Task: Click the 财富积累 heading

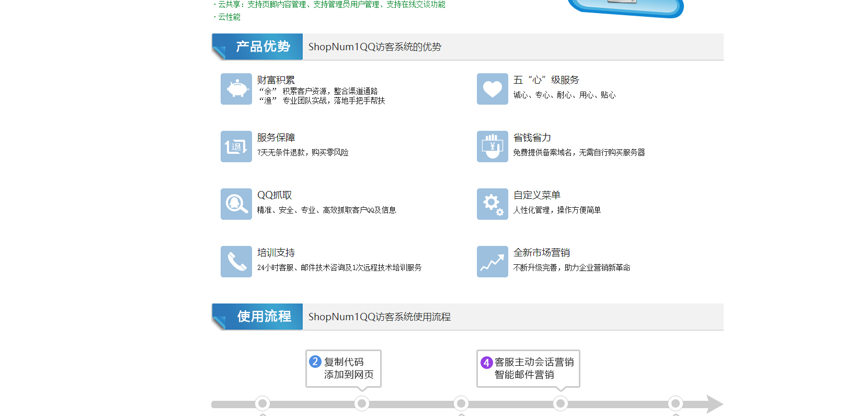Action: (276, 80)
